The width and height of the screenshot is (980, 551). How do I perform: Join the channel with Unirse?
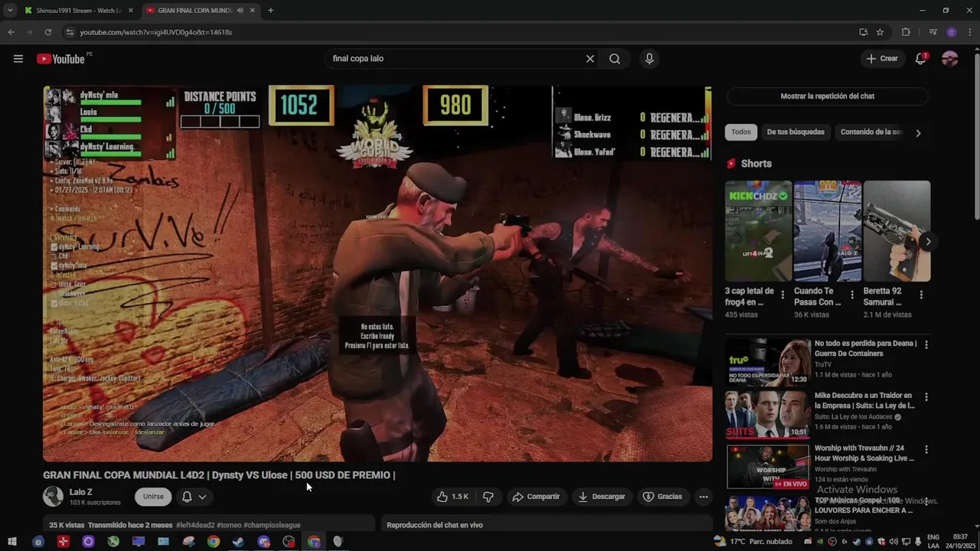(153, 497)
